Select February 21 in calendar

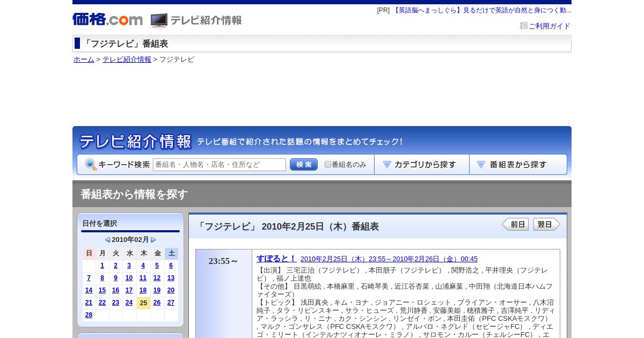[89, 303]
